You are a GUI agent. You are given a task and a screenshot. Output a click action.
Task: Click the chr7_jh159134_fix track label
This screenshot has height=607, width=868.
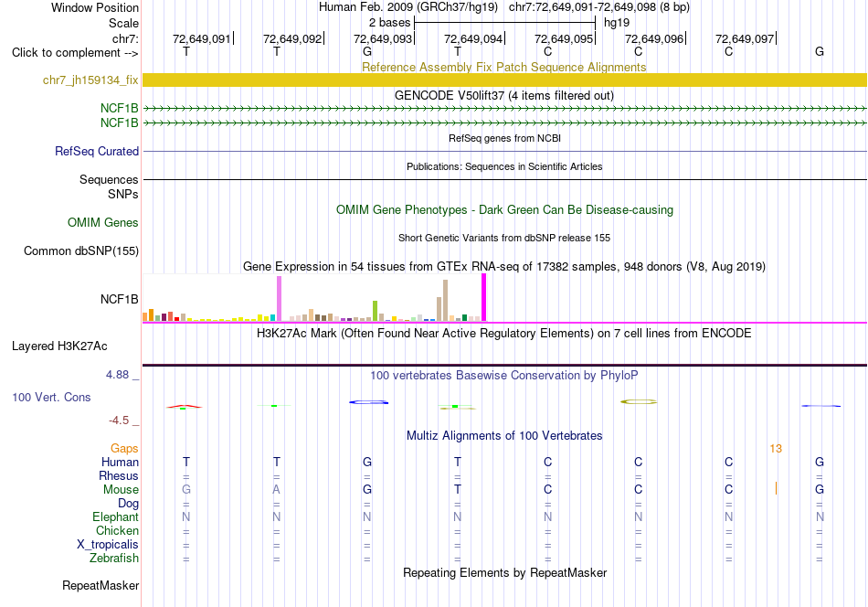90,80
